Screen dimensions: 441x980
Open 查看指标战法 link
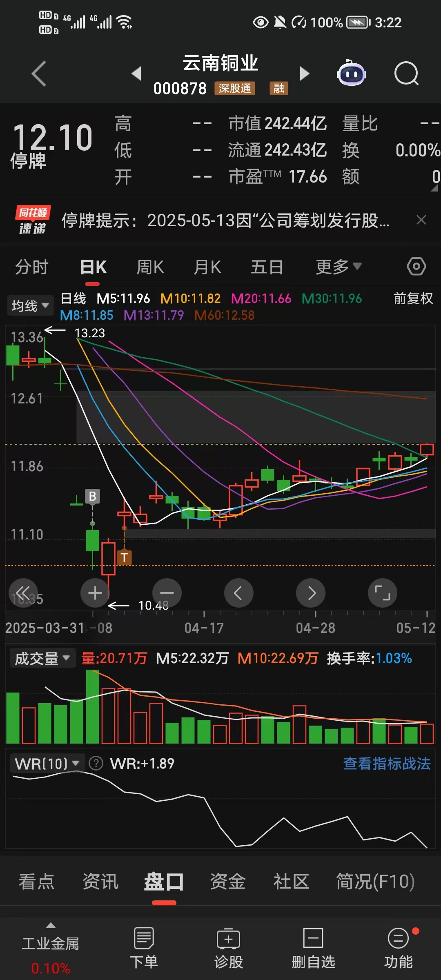pyautogui.click(x=387, y=763)
